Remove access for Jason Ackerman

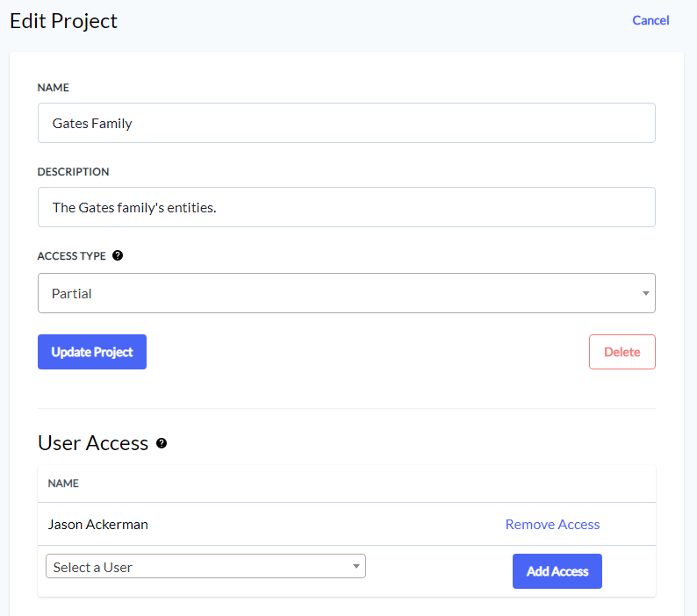click(x=552, y=525)
